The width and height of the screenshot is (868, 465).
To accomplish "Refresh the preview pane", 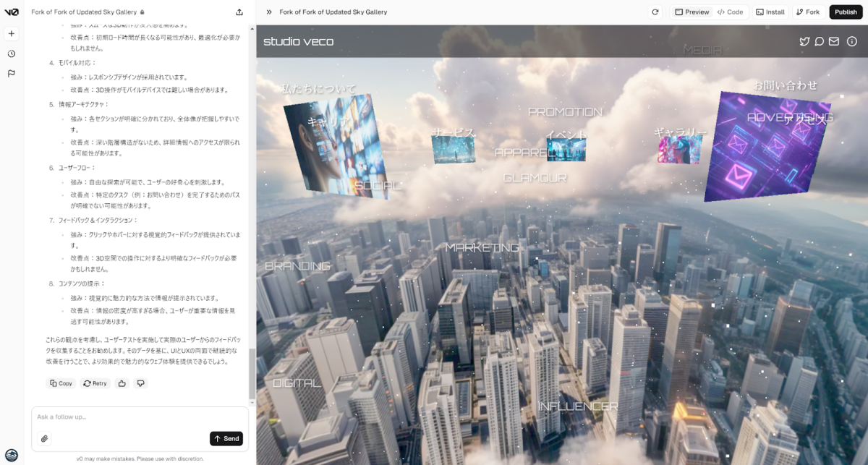I will pyautogui.click(x=655, y=12).
